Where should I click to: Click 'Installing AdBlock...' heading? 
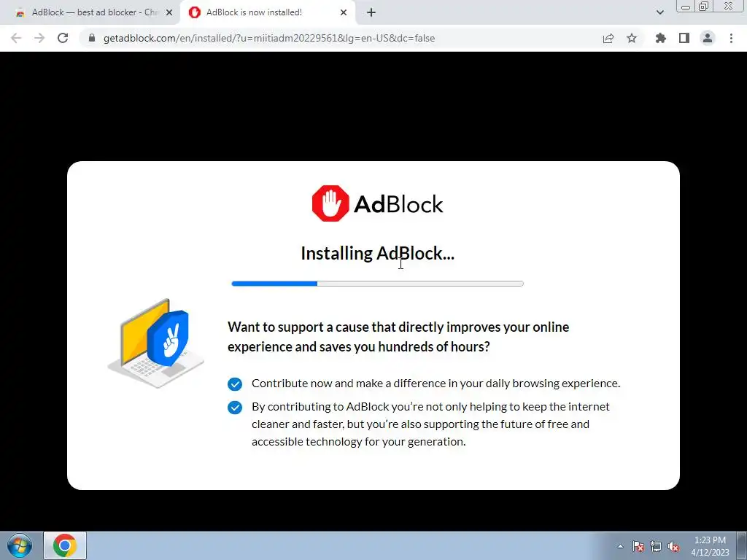(x=377, y=253)
